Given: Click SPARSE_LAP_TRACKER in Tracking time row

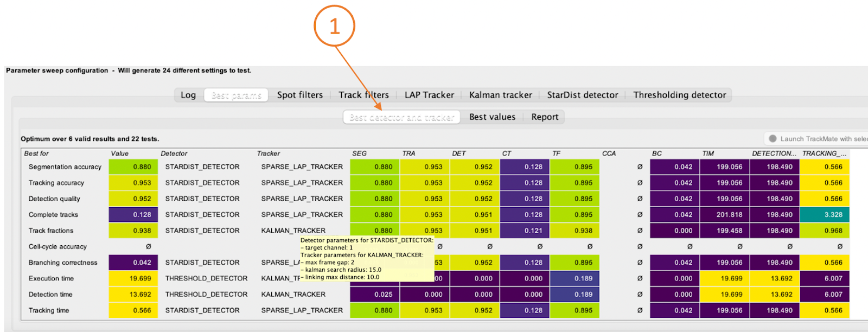Looking at the screenshot, I should [302, 310].
